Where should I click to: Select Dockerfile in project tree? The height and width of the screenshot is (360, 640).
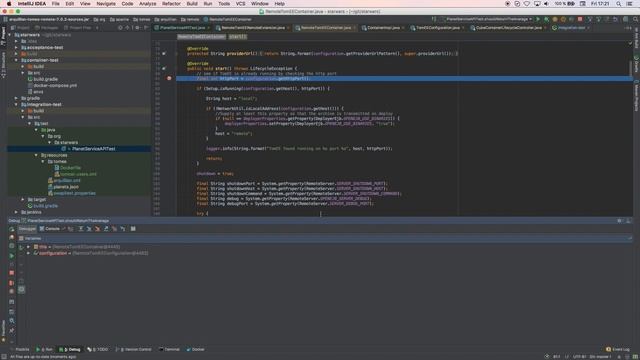70,168
